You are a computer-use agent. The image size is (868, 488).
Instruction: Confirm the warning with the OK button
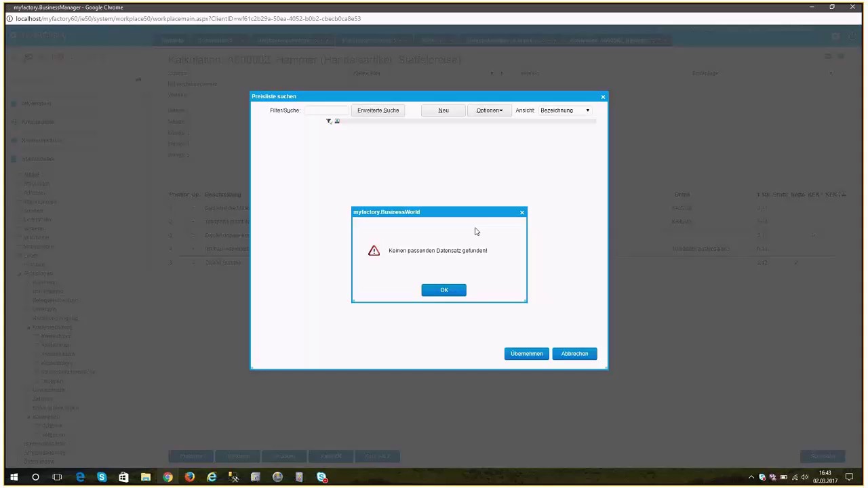pyautogui.click(x=443, y=290)
